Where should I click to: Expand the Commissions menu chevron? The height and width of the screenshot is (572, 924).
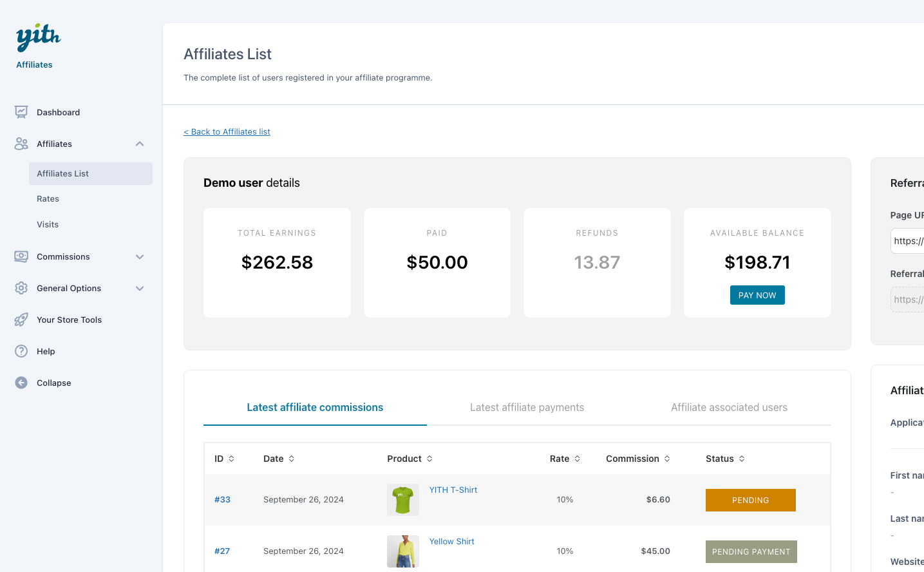pyautogui.click(x=140, y=256)
